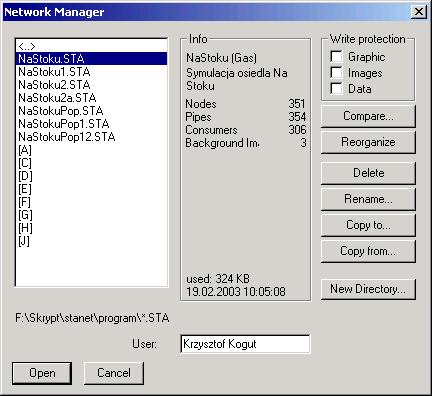Select drive [G] in the list
The width and height of the screenshot is (432, 396).
coord(92,215)
